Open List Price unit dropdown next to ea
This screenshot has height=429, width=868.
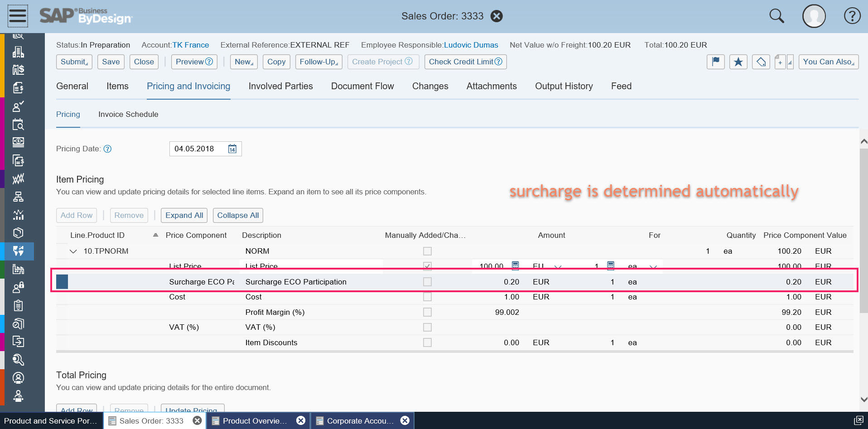(x=653, y=267)
